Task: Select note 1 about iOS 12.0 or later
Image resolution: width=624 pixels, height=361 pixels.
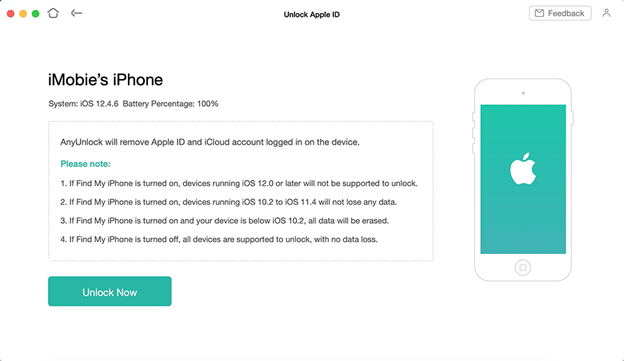Action: point(239,183)
